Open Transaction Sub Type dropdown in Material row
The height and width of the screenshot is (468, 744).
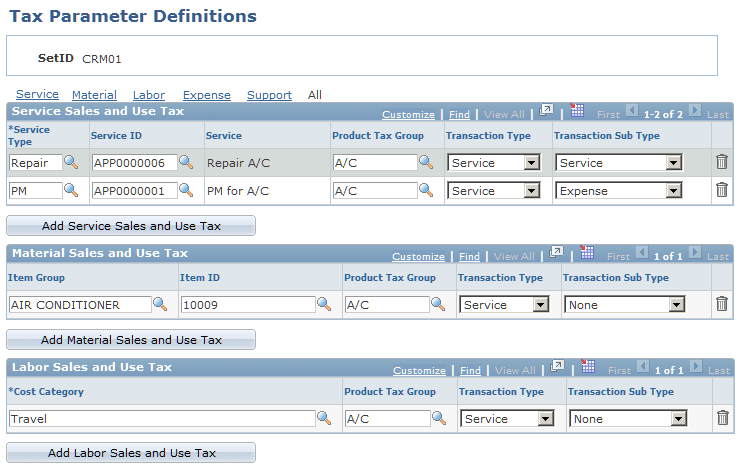pyautogui.click(x=676, y=305)
